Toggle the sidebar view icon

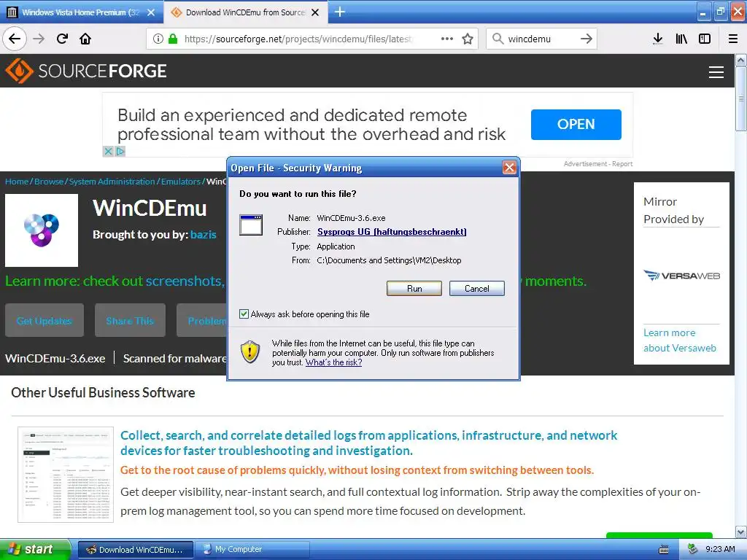coord(705,39)
